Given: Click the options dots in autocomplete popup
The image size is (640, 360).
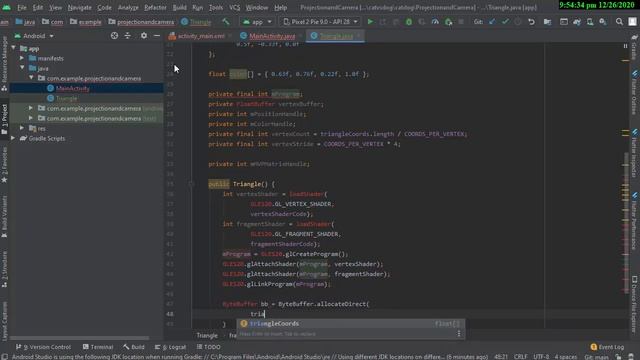Looking at the screenshot, I should pyautogui.click(x=459, y=334).
